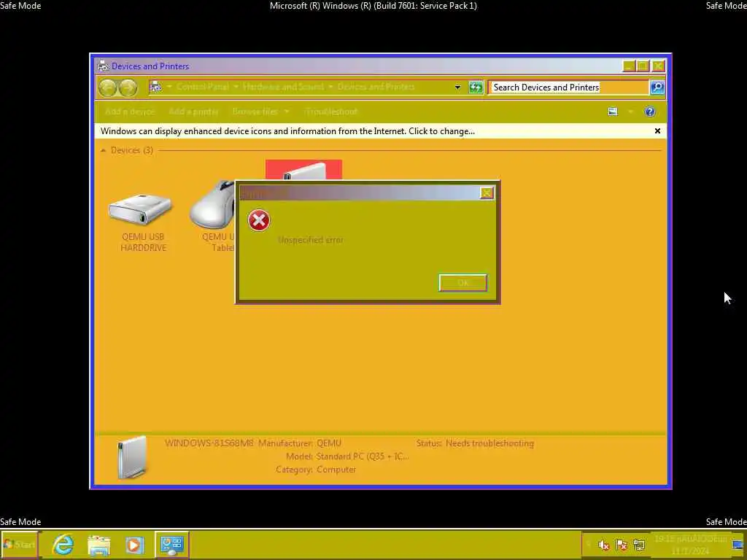This screenshot has width=747, height=560.
Task: Select the QEMU USB HARDDRIVE device
Action: click(x=142, y=222)
